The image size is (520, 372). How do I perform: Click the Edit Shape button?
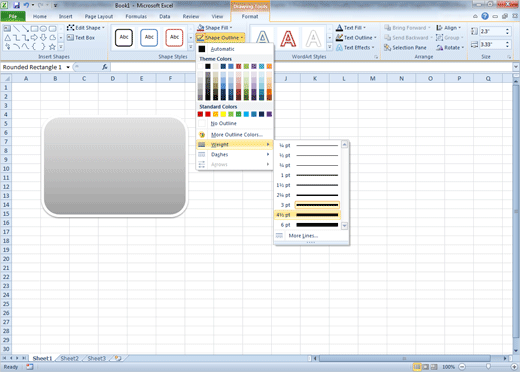pyautogui.click(x=85, y=28)
